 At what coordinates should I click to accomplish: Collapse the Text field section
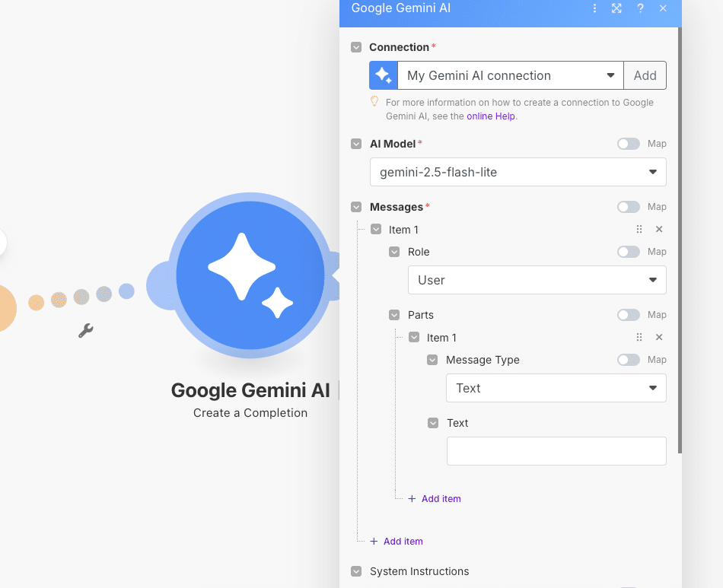click(x=433, y=423)
